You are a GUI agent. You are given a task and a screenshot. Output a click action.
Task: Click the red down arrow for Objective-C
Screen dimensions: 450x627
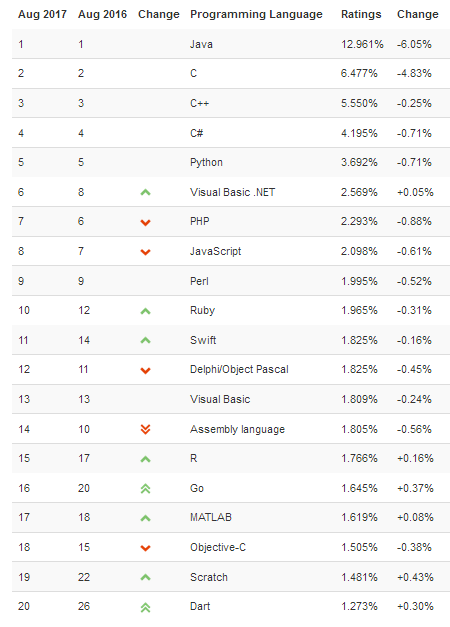tap(146, 548)
